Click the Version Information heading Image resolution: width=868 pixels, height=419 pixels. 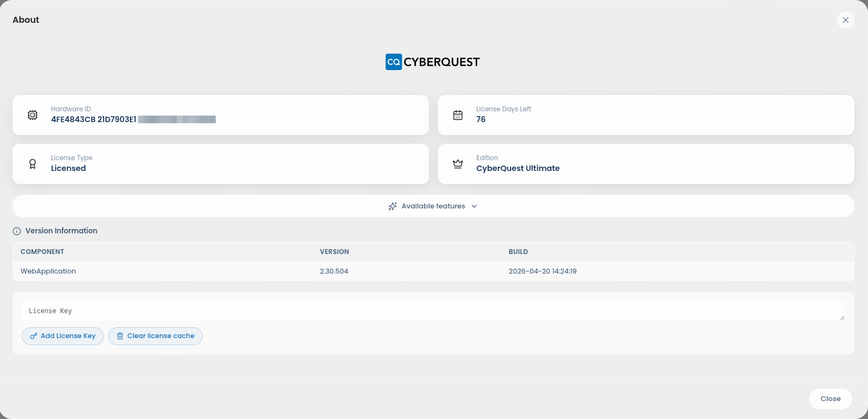[x=61, y=231]
